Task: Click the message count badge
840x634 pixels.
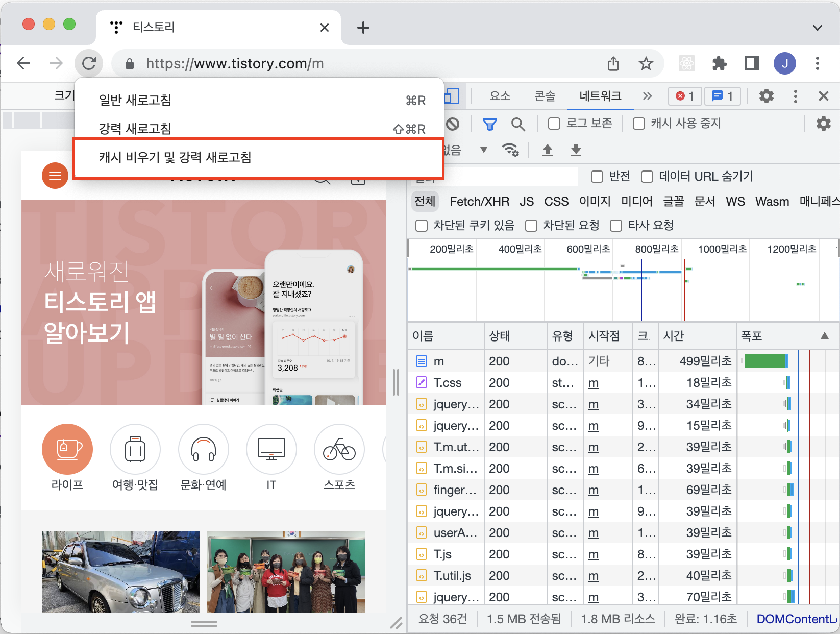Action: point(723,96)
